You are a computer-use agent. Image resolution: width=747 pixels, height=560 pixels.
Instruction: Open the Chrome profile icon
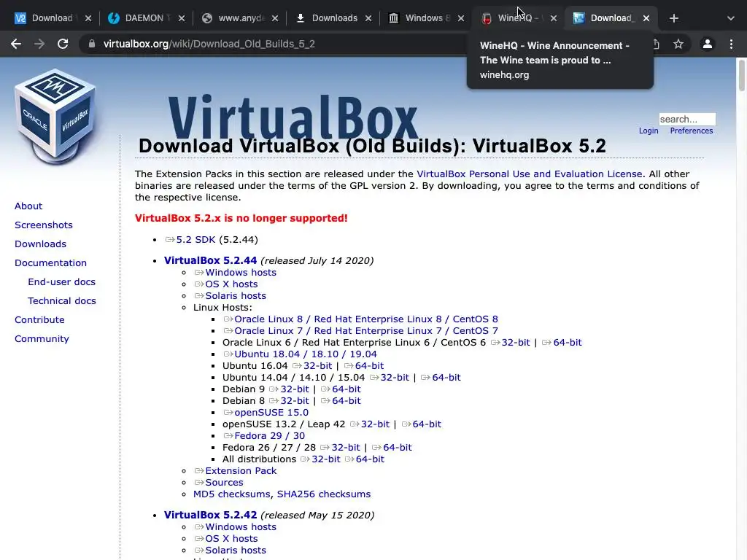coord(708,44)
